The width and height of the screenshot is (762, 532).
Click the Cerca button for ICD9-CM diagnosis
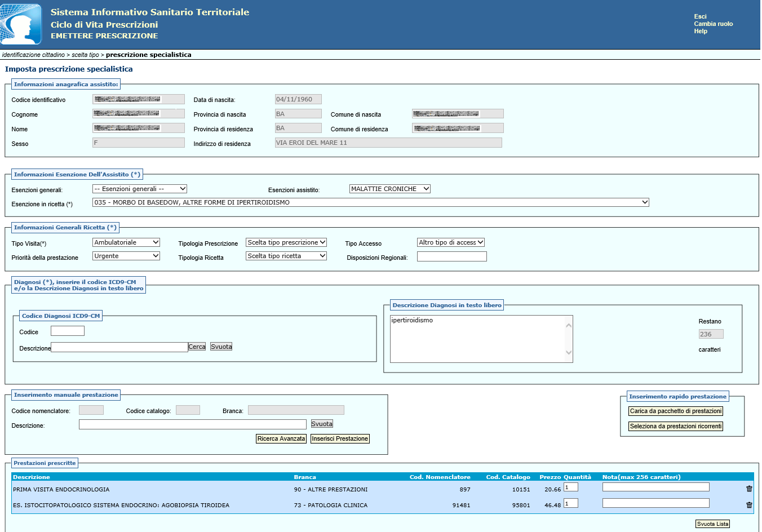[197, 347]
